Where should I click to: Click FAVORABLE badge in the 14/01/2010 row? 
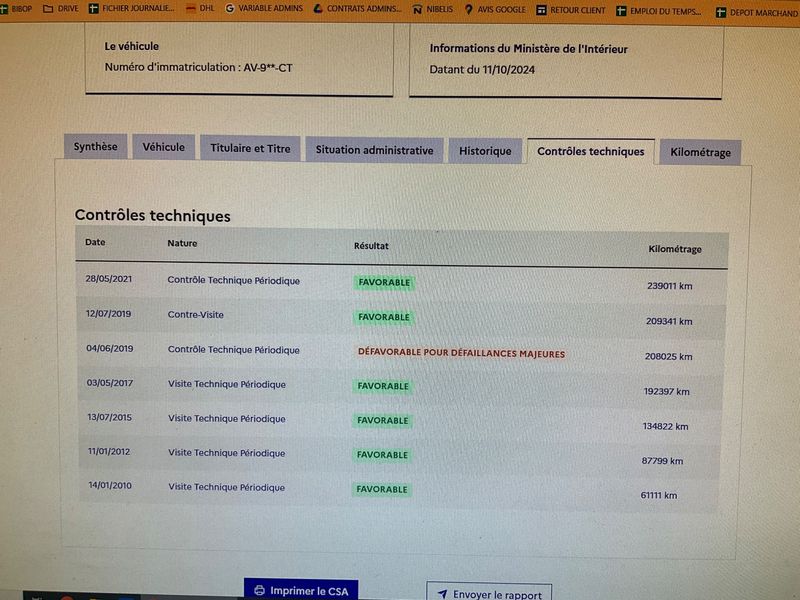tap(382, 489)
